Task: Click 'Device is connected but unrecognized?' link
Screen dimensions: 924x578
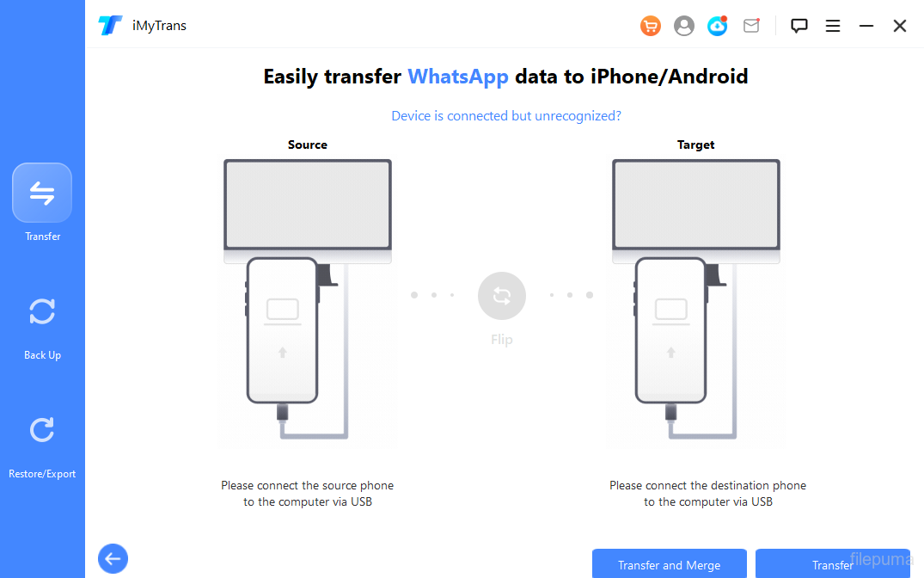Action: 506,115
